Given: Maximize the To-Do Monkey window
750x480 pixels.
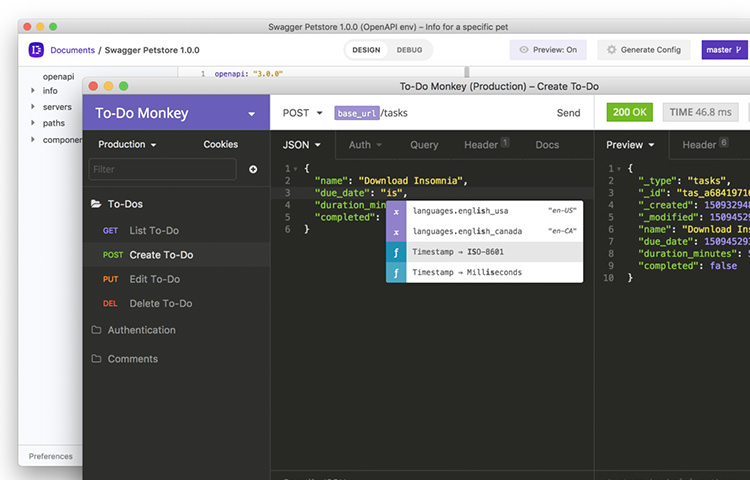Looking at the screenshot, I should (123, 86).
